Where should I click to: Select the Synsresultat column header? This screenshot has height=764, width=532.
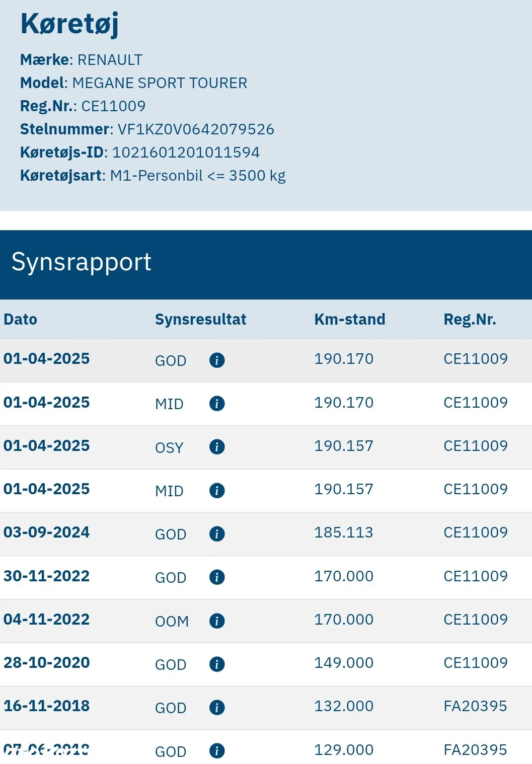[201, 319]
